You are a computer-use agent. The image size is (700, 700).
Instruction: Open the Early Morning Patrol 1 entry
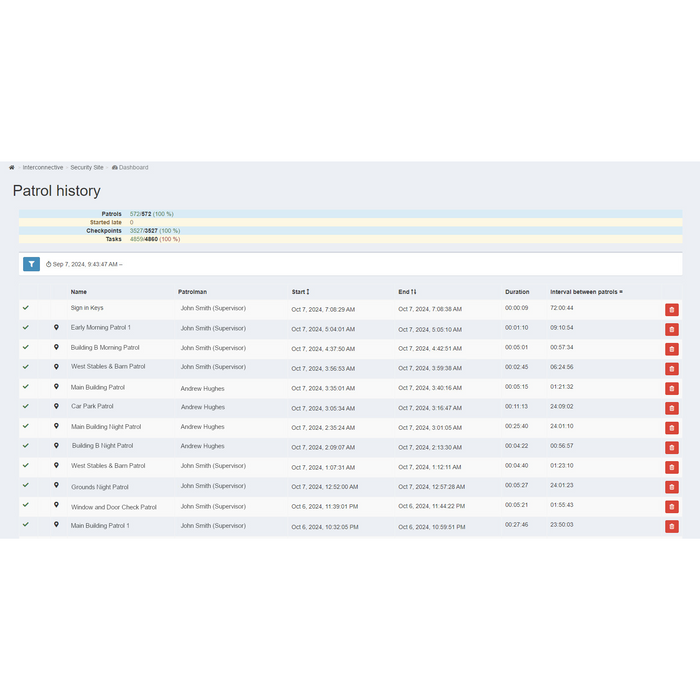[101, 328]
